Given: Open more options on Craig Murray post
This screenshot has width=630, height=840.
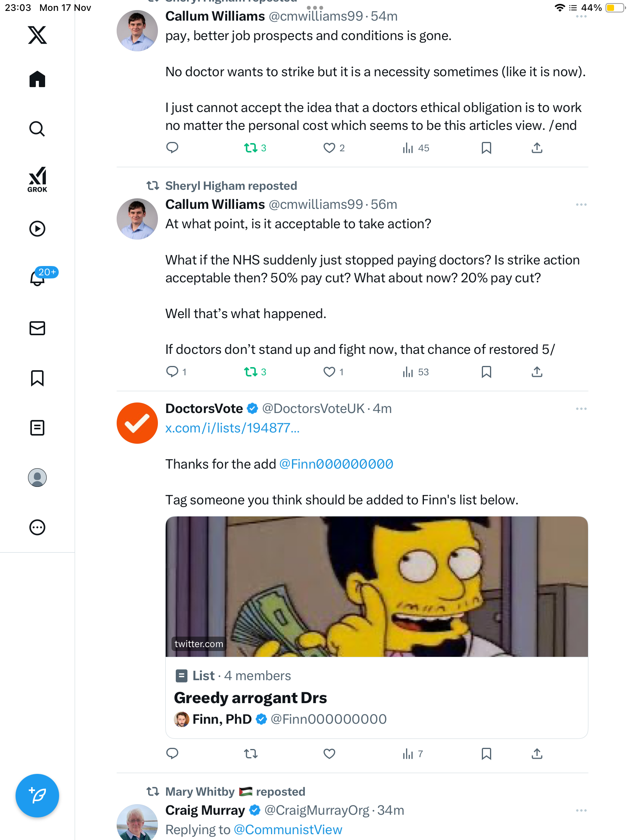Looking at the screenshot, I should tap(581, 810).
